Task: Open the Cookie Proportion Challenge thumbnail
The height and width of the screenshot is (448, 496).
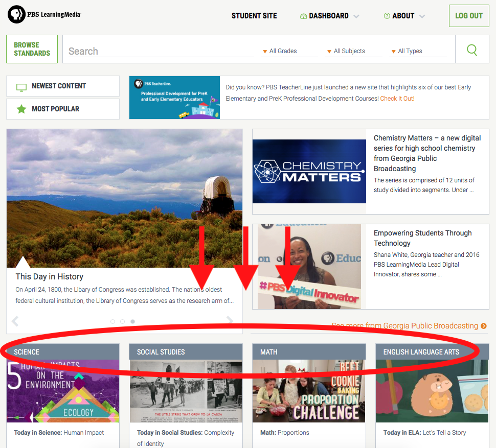Action: [309, 391]
